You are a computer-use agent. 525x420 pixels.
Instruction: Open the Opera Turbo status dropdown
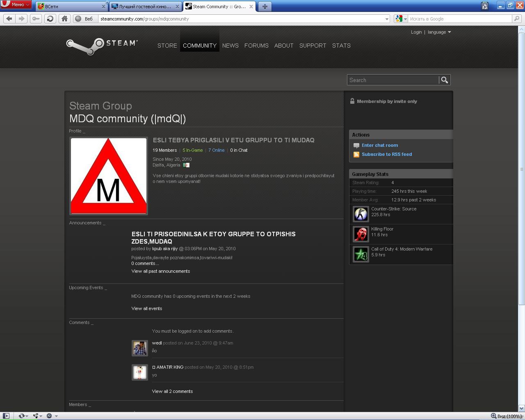click(x=52, y=416)
